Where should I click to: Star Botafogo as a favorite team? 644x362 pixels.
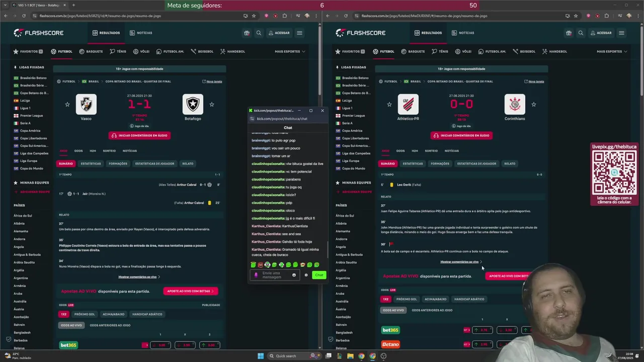[212, 105]
